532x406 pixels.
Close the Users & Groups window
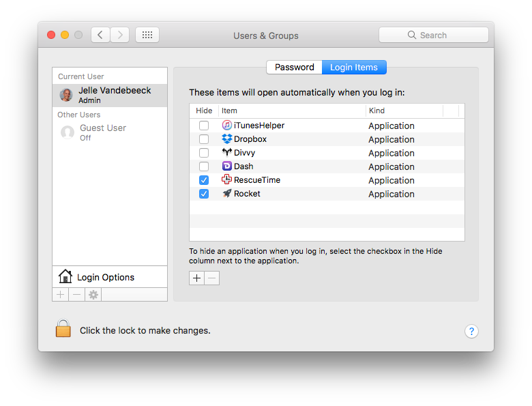click(51, 35)
